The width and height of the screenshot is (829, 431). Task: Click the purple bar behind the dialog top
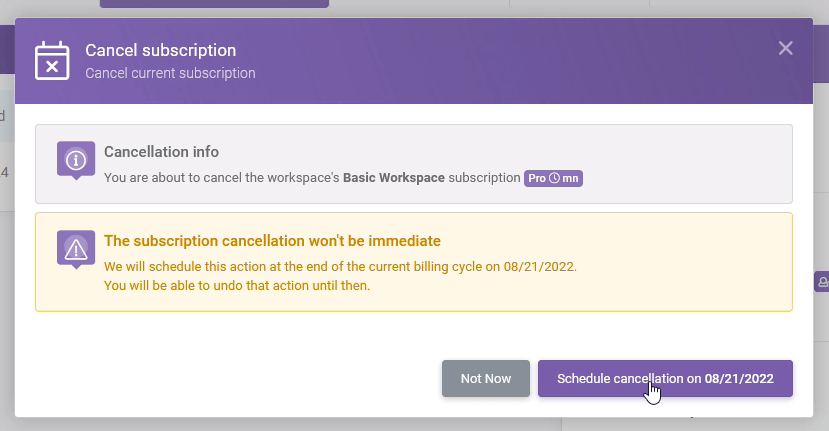pos(214,3)
